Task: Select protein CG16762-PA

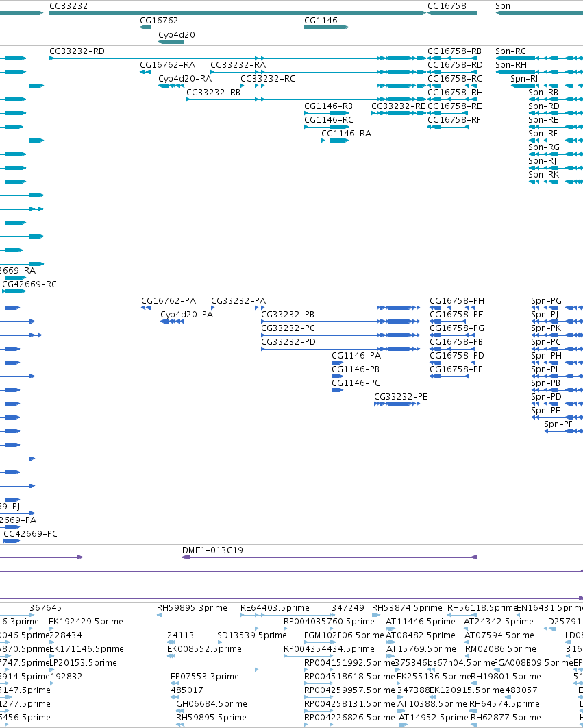Action: [169, 301]
